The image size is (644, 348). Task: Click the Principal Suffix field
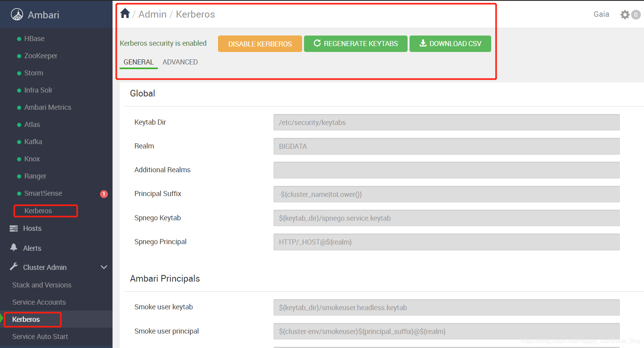[x=447, y=194]
